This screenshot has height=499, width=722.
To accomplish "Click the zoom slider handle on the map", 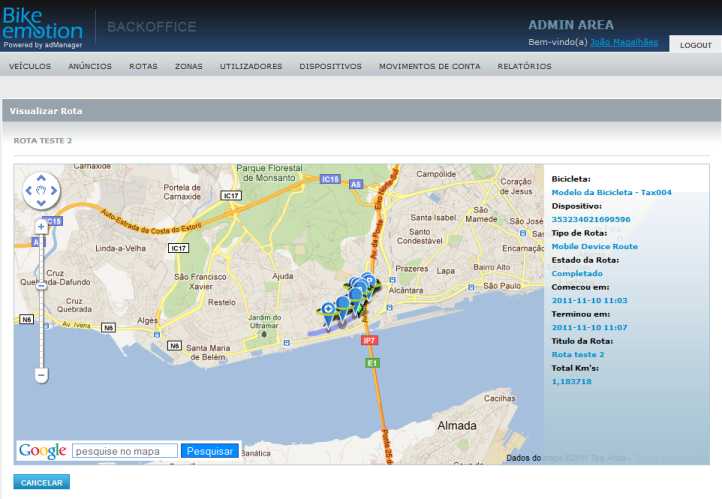I will click(41, 286).
